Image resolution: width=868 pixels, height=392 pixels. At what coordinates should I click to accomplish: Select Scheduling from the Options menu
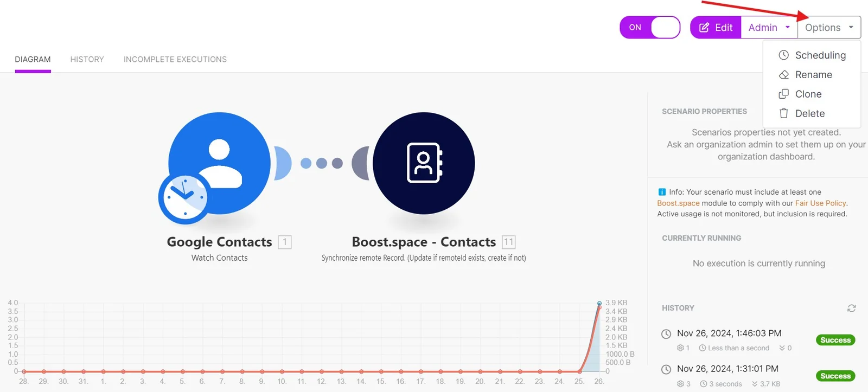812,55
